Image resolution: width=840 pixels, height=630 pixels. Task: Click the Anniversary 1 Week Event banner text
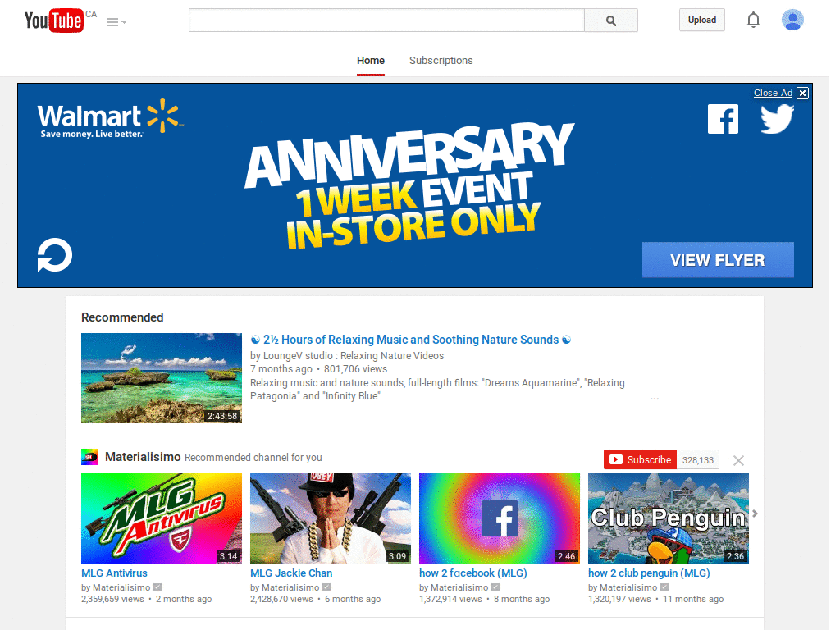(409, 185)
